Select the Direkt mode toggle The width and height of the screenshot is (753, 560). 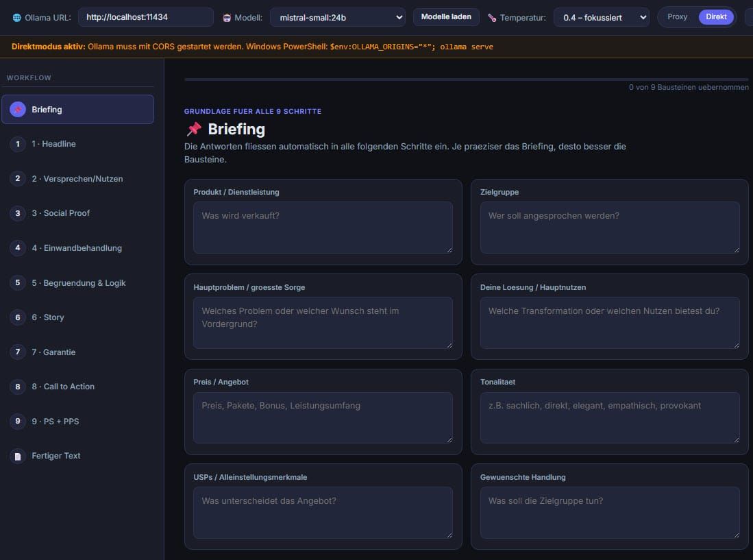point(716,17)
